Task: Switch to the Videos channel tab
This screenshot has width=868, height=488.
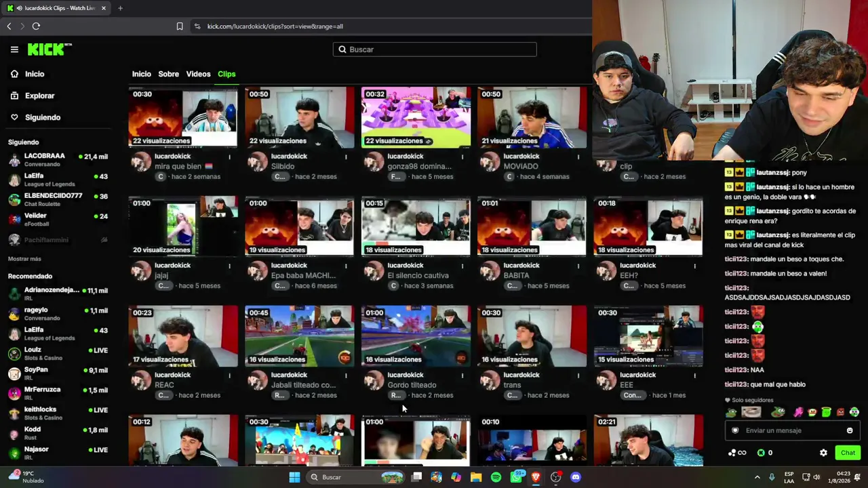Action: 199,74
